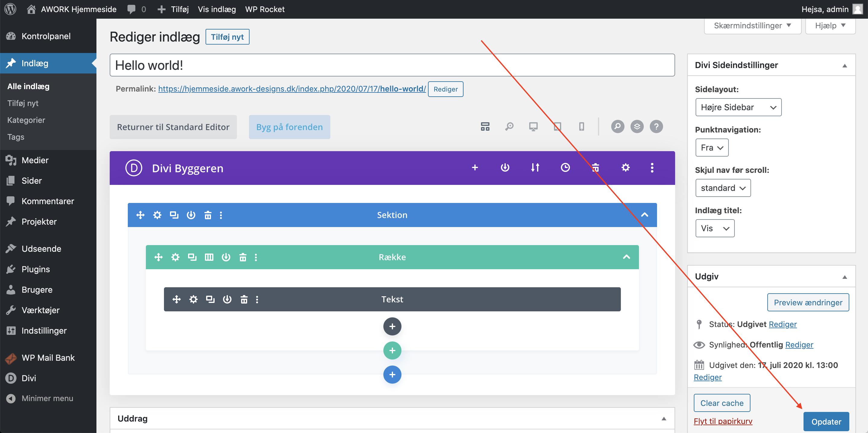Open Sektion settings gear icon
Image resolution: width=868 pixels, height=433 pixels.
pyautogui.click(x=157, y=215)
